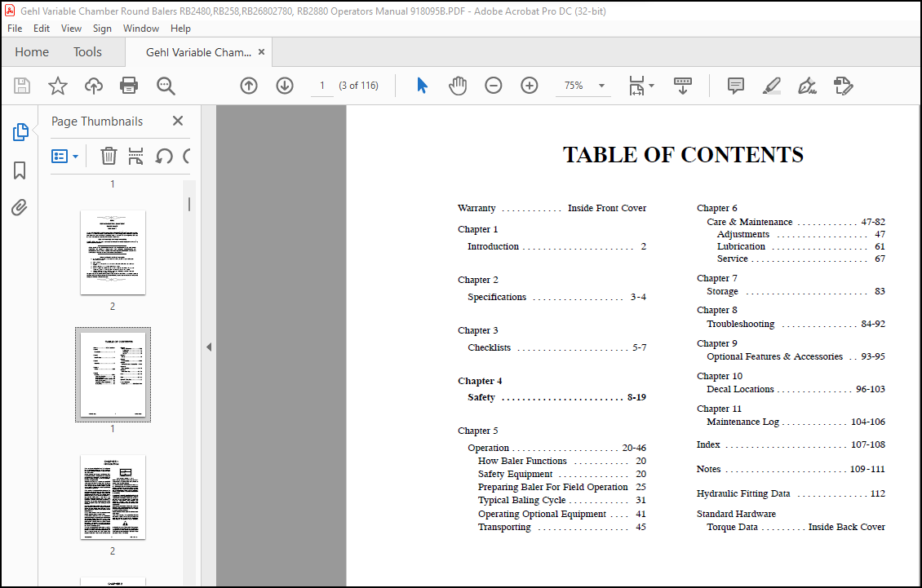Open the Window menu
The width and height of the screenshot is (922, 588).
(x=140, y=29)
